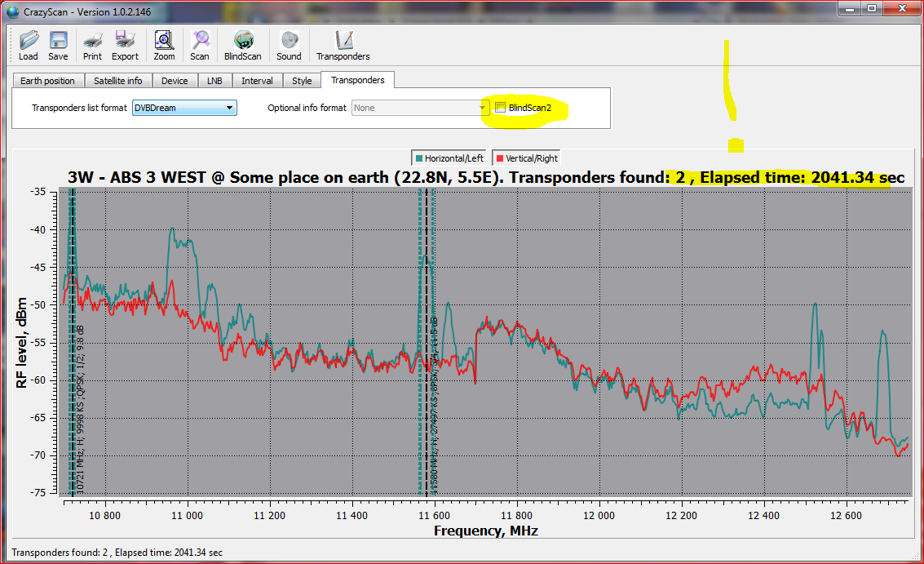Screen dimensions: 924x564
Task: Launch BlindScan from the toolbar
Action: [242, 40]
